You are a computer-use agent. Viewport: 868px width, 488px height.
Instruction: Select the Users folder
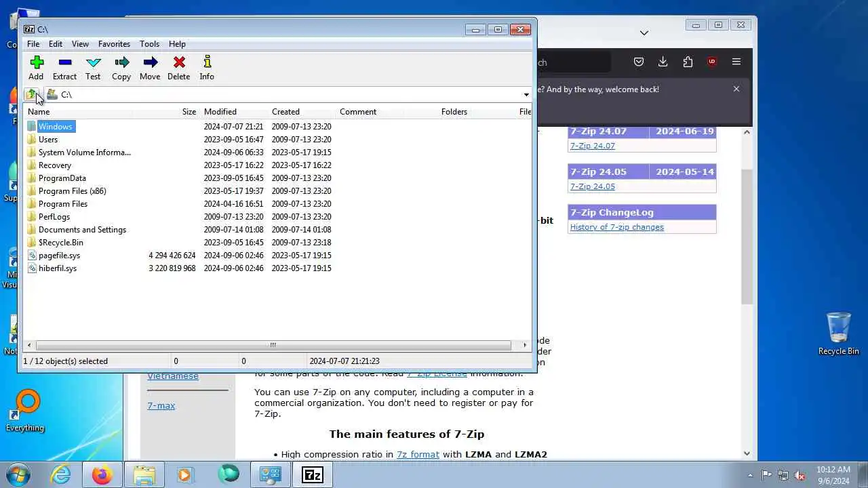pos(48,140)
